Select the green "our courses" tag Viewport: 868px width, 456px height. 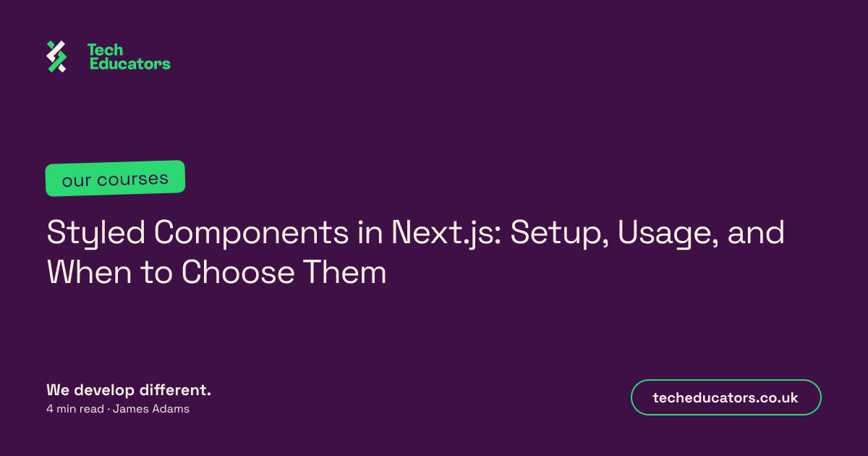click(x=115, y=179)
